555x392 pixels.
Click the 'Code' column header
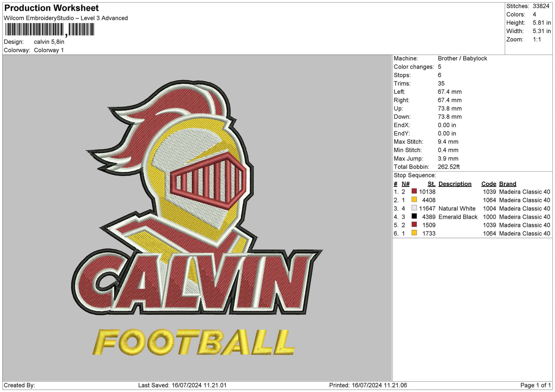tap(489, 184)
